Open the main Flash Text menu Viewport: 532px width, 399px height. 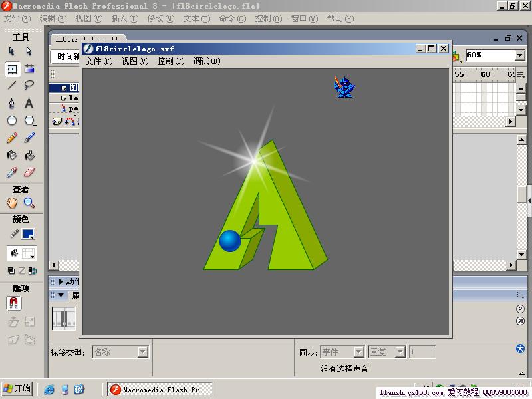click(x=197, y=19)
